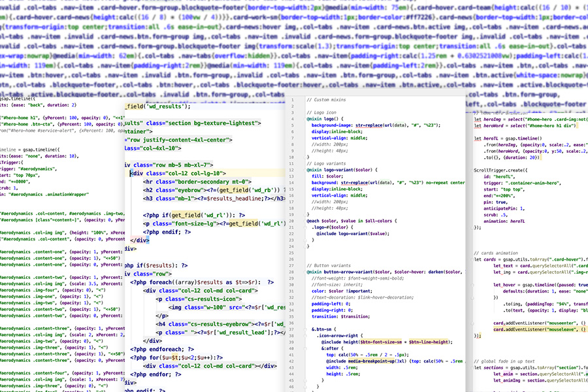The width and height of the screenshot is (588, 392).
Task: Click the 'fill: $color;' line
Action: point(327,176)
